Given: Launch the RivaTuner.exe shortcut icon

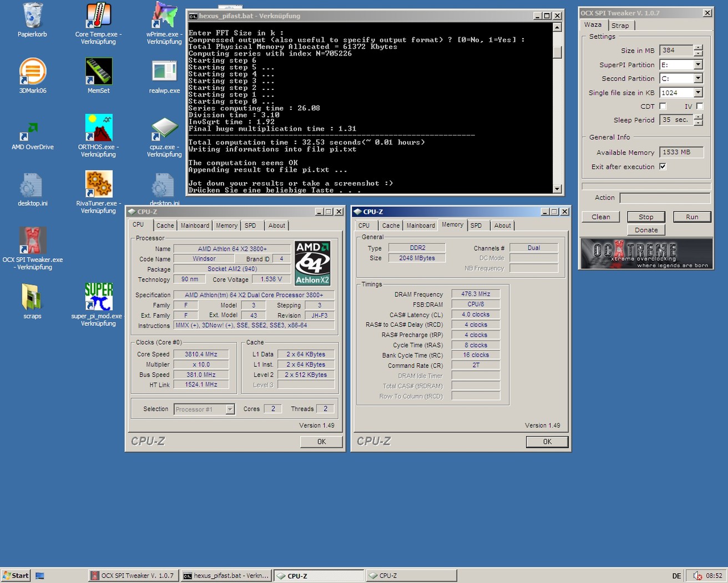Looking at the screenshot, I should point(98,184).
